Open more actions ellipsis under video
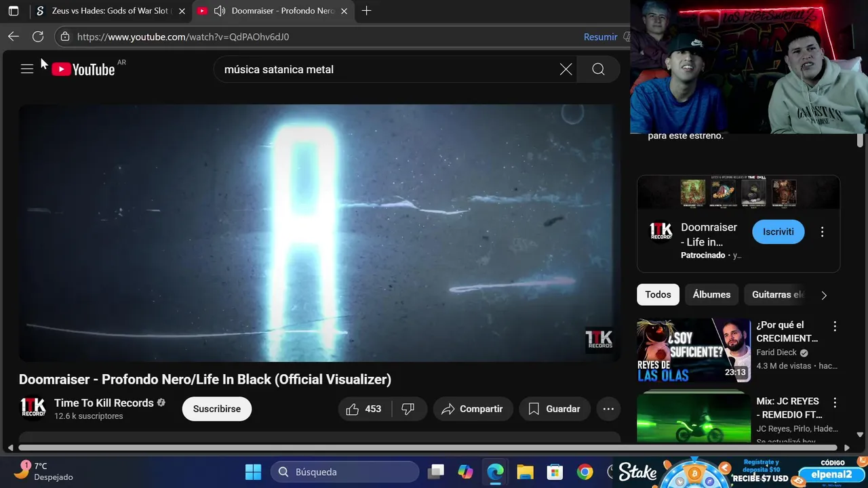 (608, 409)
